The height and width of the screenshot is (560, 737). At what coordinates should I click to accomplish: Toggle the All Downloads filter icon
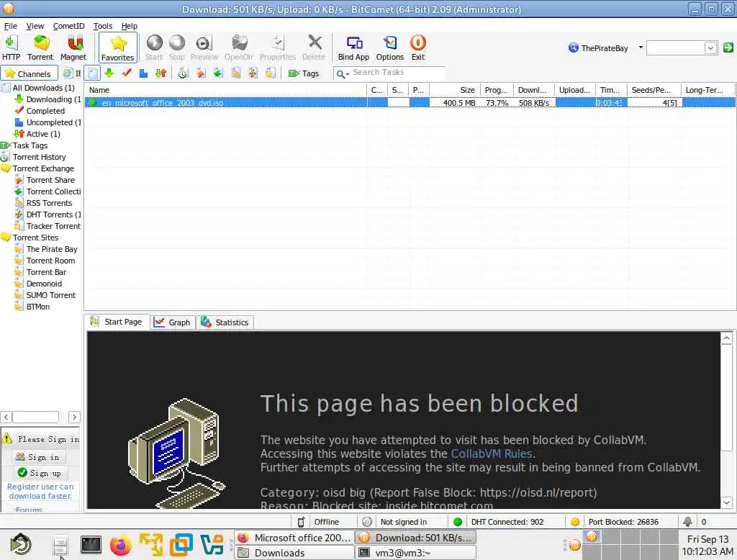[93, 73]
